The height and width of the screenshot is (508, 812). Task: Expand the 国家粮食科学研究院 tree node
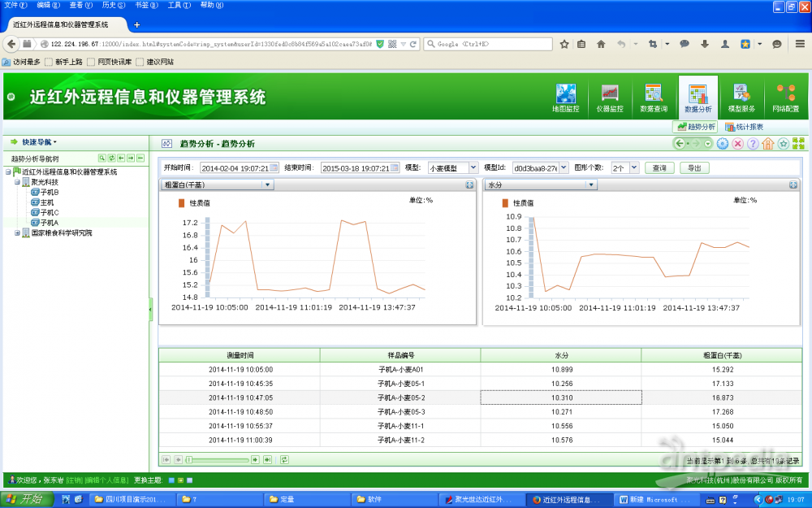17,233
